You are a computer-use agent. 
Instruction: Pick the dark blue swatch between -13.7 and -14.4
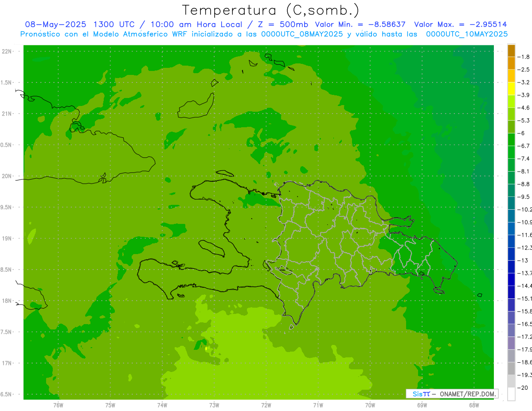click(x=512, y=279)
